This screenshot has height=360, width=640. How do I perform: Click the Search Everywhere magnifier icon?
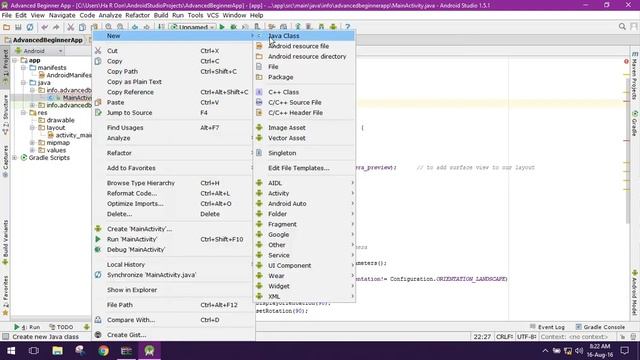pyautogui.click(x=622, y=27)
